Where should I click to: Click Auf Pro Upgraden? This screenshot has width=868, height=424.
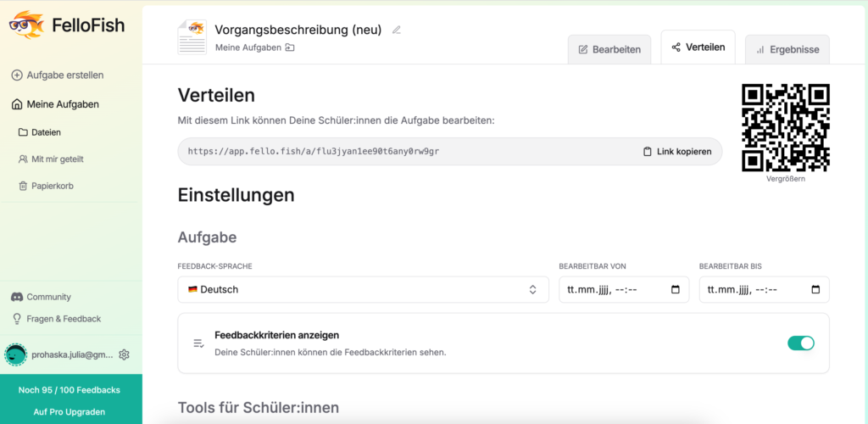[x=70, y=412]
